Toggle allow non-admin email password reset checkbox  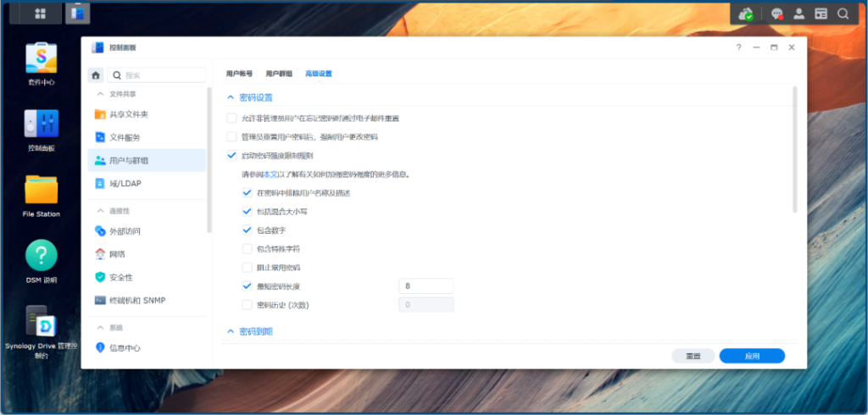click(232, 118)
